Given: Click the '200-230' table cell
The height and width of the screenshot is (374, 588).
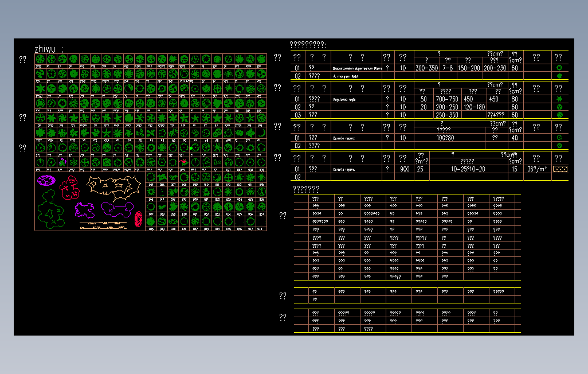Looking at the screenshot, I should [495, 68].
